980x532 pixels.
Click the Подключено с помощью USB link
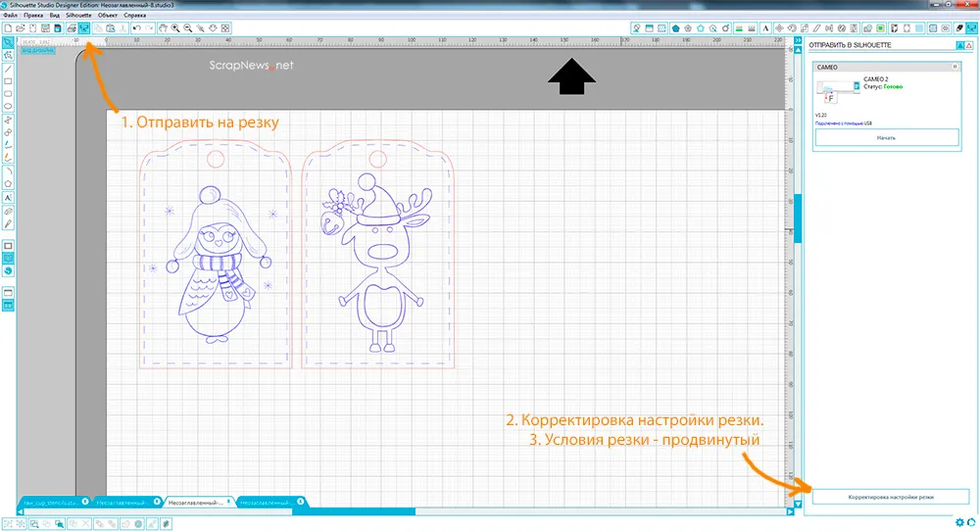pos(843,123)
